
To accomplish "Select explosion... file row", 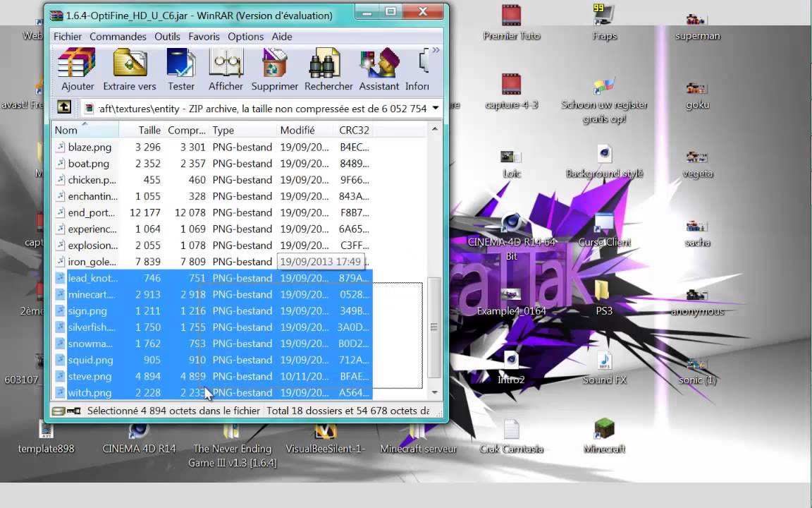I will click(212, 246).
